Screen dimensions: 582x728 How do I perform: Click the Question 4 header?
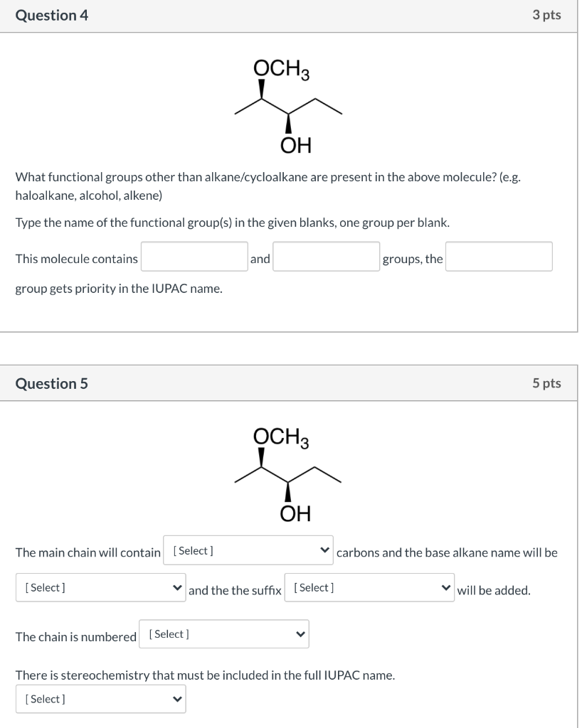point(50,14)
